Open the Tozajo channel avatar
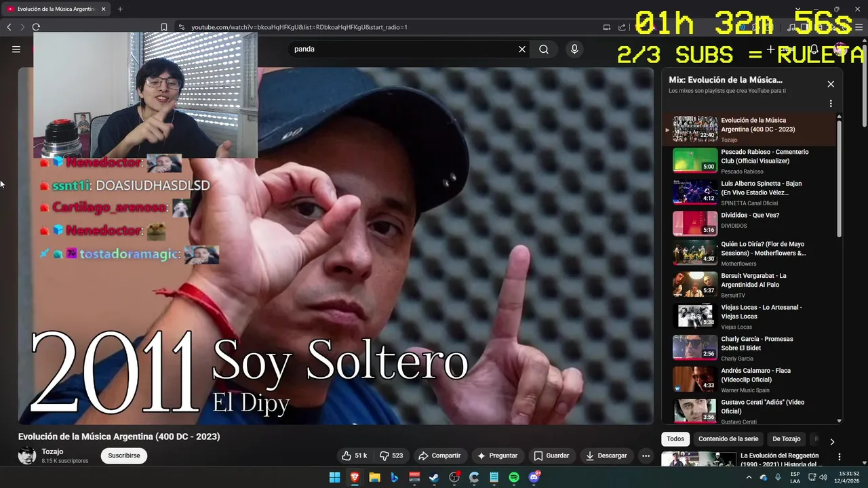This screenshot has height=488, width=868. [x=27, y=455]
